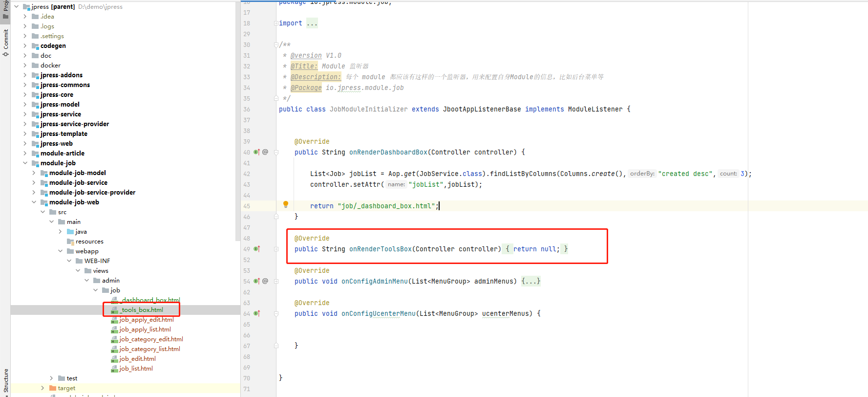Expand the codegen module arrow
Viewport: 868px width, 397px height.
coord(25,45)
